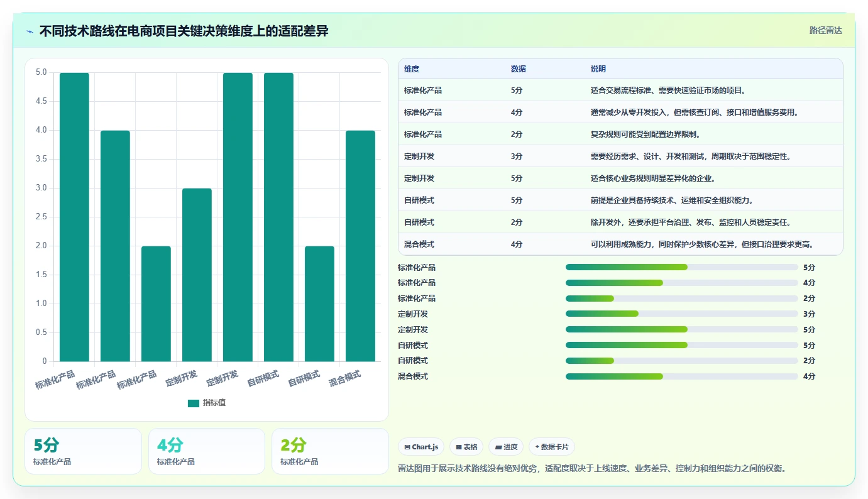The width and height of the screenshot is (868, 499).
Task: Click the 定制开发 bar reaching 5.0
Action: pyautogui.click(x=238, y=217)
